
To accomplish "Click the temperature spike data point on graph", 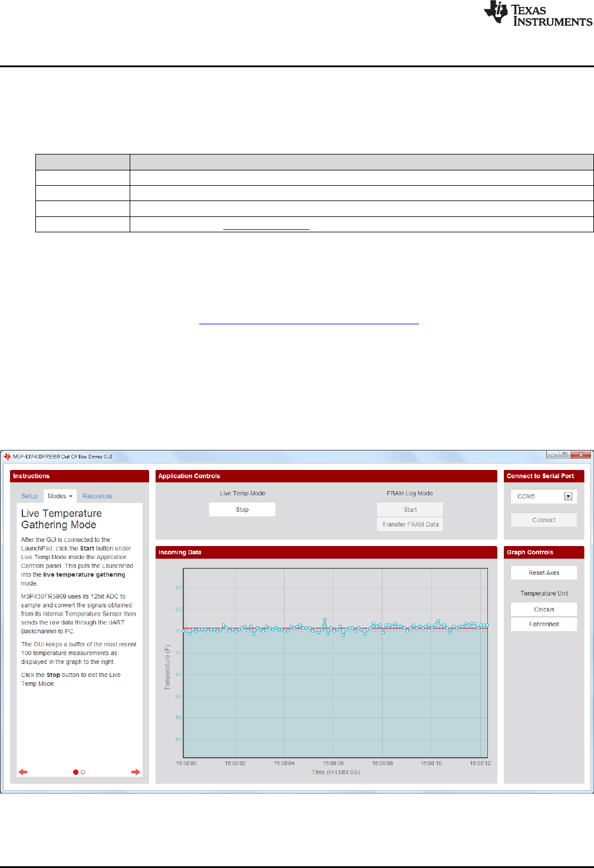I will pyautogui.click(x=325, y=619).
